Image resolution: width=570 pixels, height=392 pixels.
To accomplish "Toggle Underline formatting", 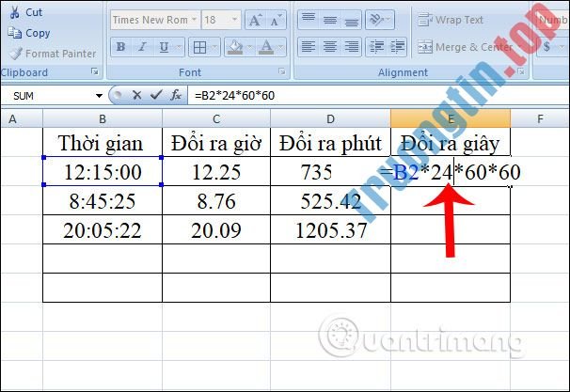I will click(x=164, y=47).
